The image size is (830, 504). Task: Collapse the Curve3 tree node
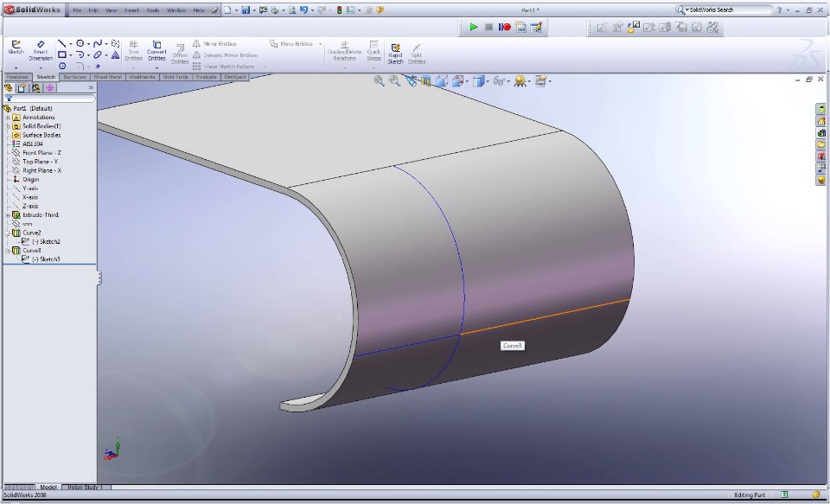click(8, 251)
